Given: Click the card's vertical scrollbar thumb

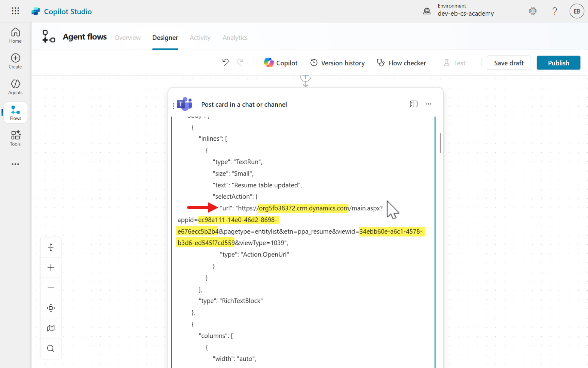Looking at the screenshot, I should pos(440,143).
